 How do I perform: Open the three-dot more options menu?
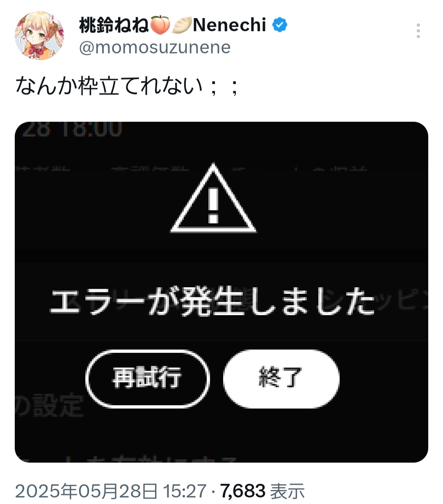pyautogui.click(x=418, y=31)
